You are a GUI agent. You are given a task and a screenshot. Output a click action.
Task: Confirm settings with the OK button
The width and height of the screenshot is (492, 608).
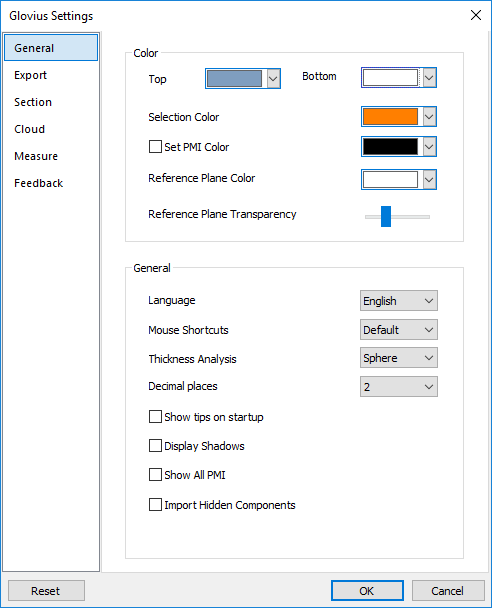(x=367, y=591)
